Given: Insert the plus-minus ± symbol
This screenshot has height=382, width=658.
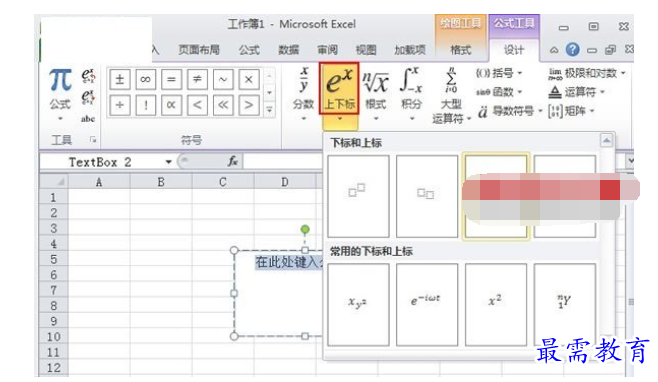Looking at the screenshot, I should click(120, 79).
